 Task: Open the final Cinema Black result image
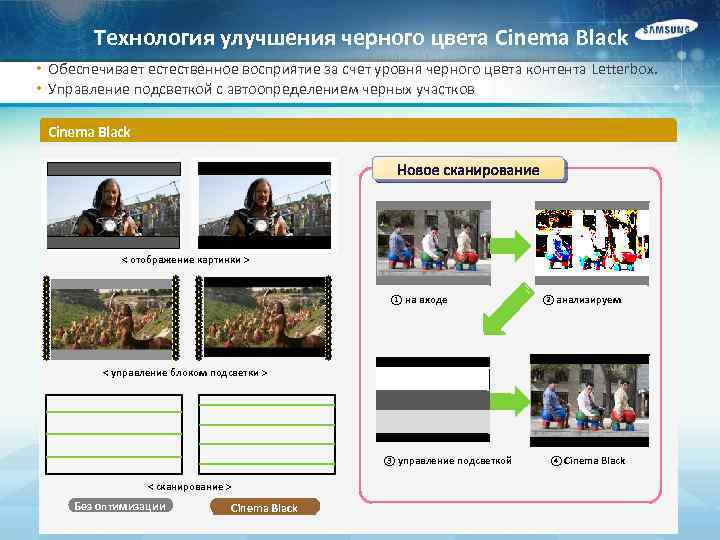[590, 400]
